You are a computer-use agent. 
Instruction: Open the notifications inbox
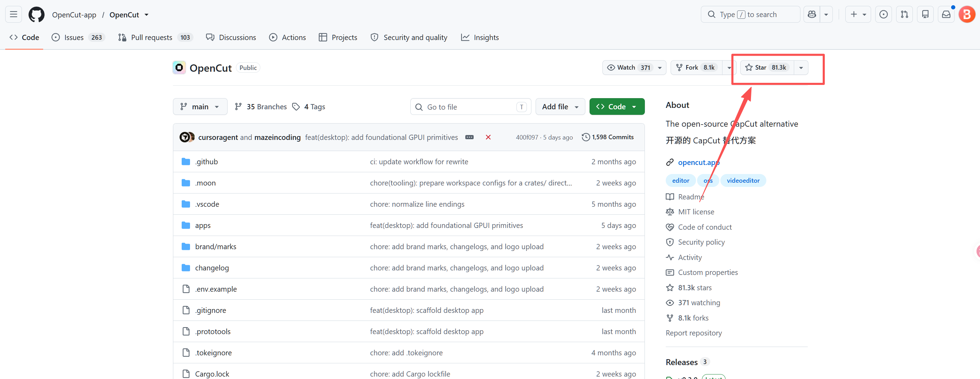point(946,15)
